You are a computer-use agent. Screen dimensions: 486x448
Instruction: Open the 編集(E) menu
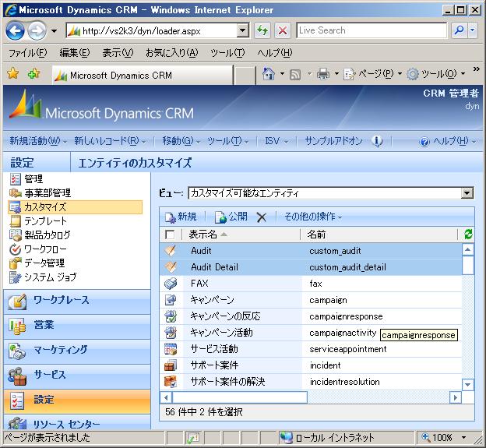(x=75, y=53)
